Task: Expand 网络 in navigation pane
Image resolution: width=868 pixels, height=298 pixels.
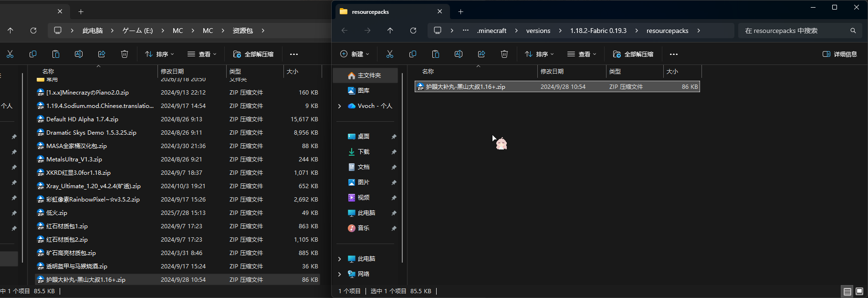Action: point(339,274)
